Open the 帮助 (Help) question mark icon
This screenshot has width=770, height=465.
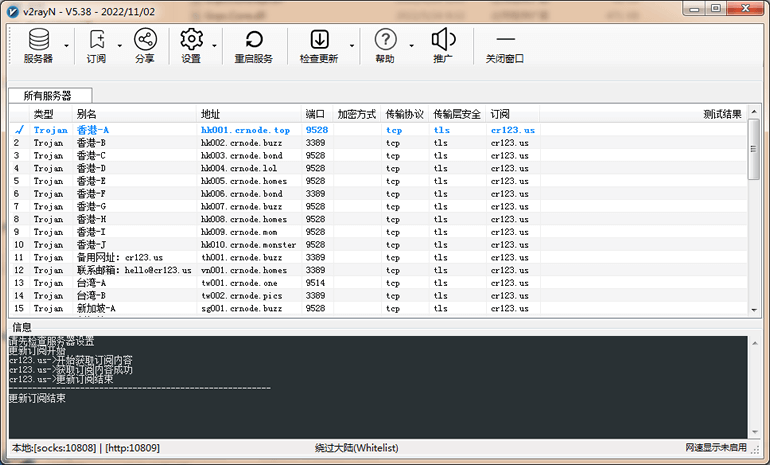point(385,39)
